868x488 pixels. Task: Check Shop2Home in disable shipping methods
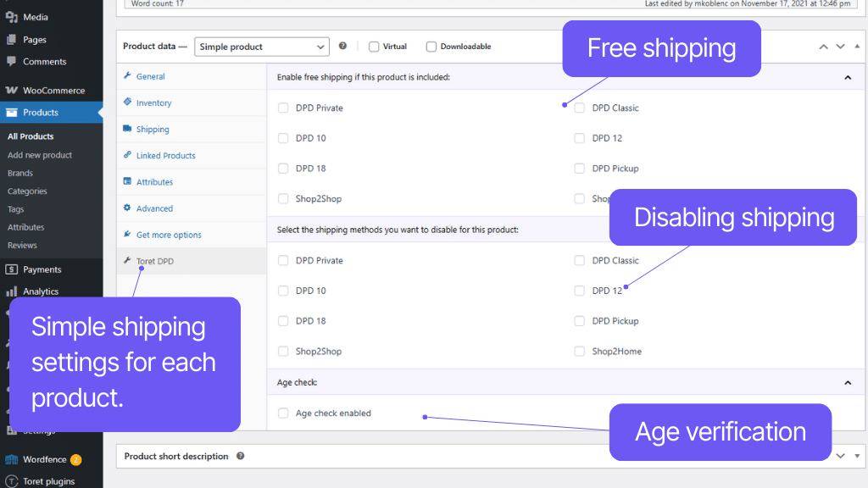point(580,351)
